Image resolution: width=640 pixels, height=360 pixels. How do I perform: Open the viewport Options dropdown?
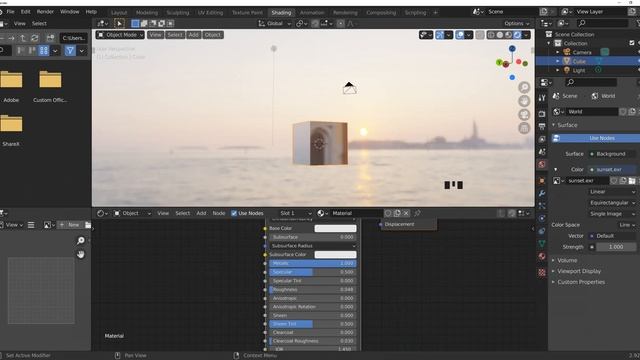(x=517, y=24)
